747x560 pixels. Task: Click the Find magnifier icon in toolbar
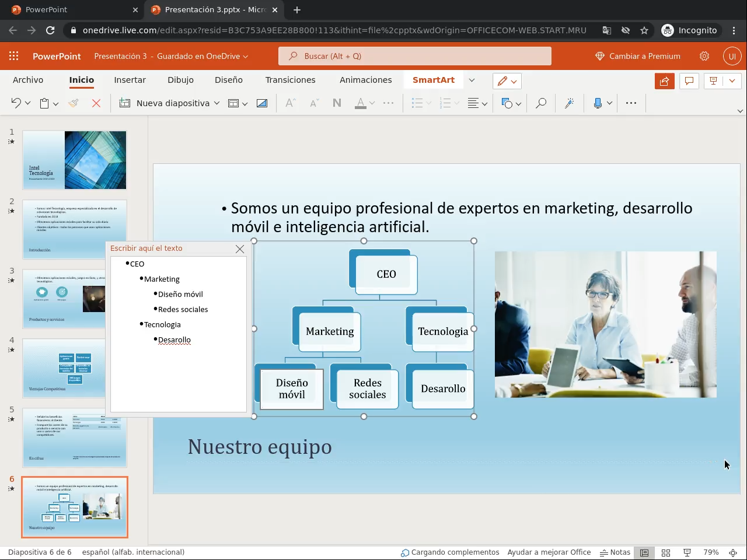(541, 103)
